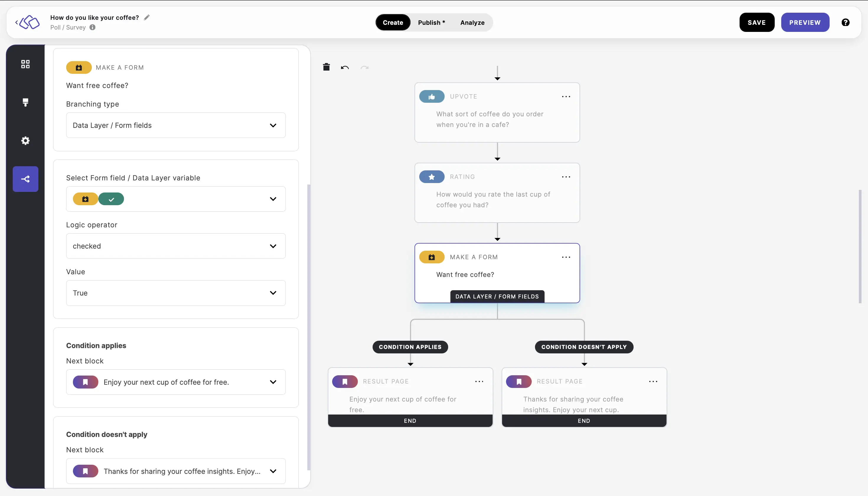868x496 pixels.
Task: Delete the selected block with trash icon
Action: [x=326, y=67]
